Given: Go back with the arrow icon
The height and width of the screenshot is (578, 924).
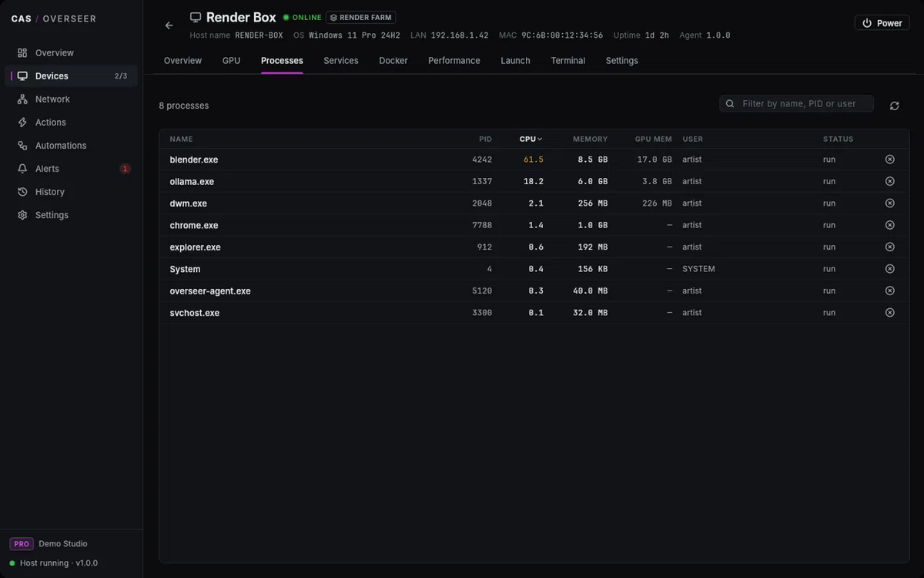Looking at the screenshot, I should point(169,25).
